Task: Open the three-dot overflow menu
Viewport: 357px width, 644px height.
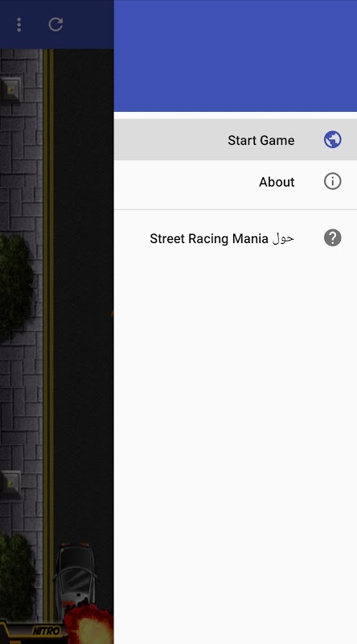Action: 18,25
